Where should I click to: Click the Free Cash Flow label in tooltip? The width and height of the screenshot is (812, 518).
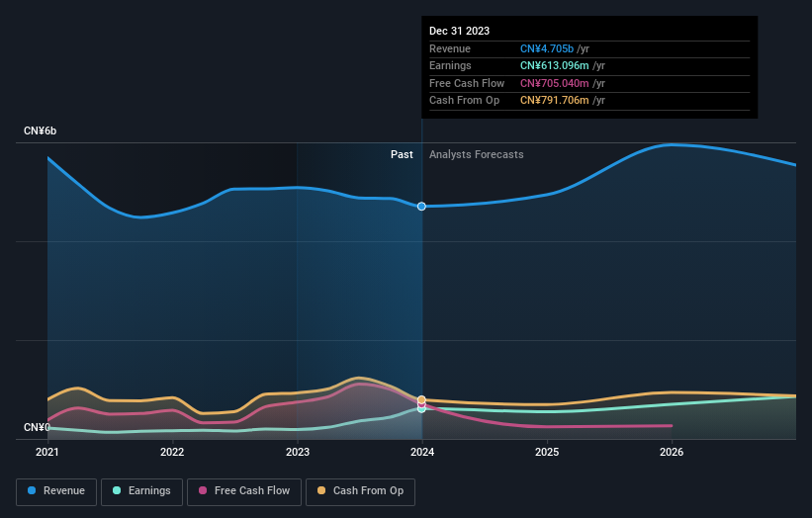click(x=467, y=83)
